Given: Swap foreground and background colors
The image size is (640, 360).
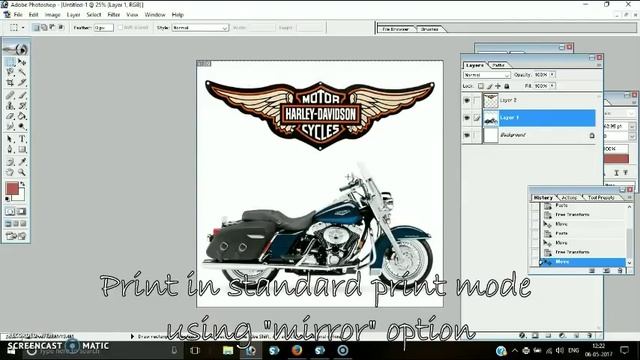Looking at the screenshot, I should [22, 184].
